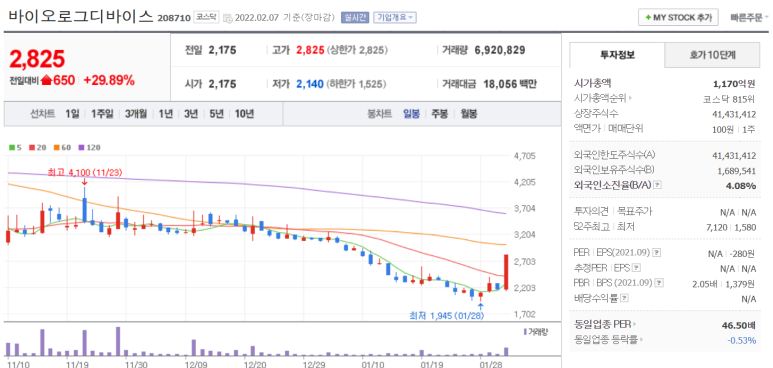The image size is (773, 368).
Task: Click arrow next to 시가총액순위
Action: pos(630,99)
